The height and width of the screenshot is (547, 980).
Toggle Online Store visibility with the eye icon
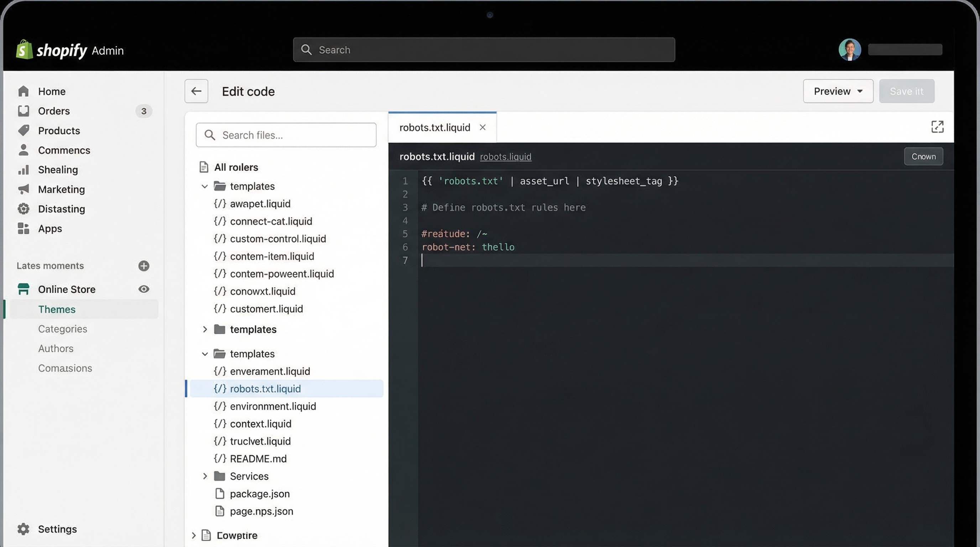[144, 289]
